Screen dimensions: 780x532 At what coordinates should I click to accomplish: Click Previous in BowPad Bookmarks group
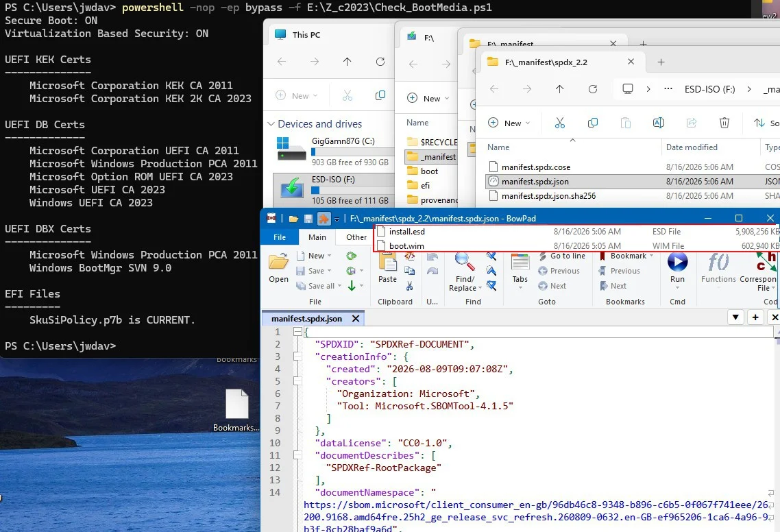pyautogui.click(x=619, y=271)
